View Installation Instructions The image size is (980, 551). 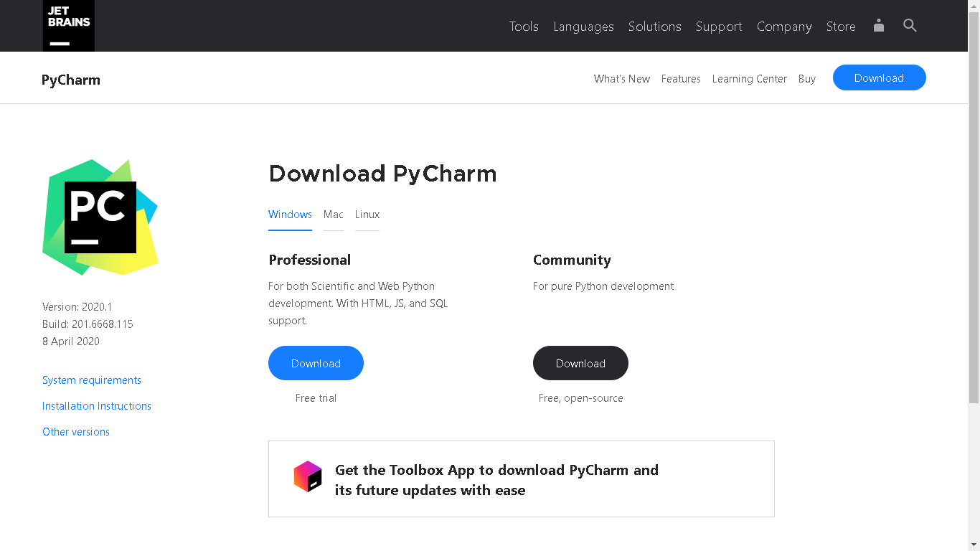click(x=96, y=406)
